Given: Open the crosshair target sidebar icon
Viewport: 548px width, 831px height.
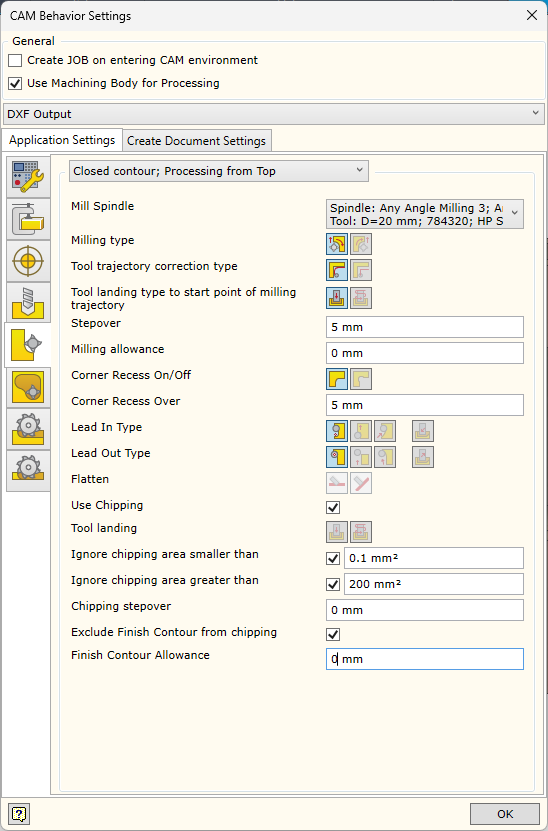Looking at the screenshot, I should [x=28, y=261].
